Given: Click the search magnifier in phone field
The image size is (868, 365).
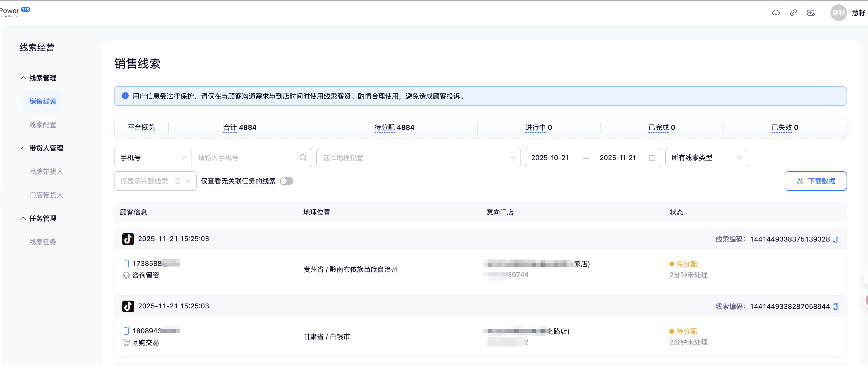Looking at the screenshot, I should click(303, 158).
